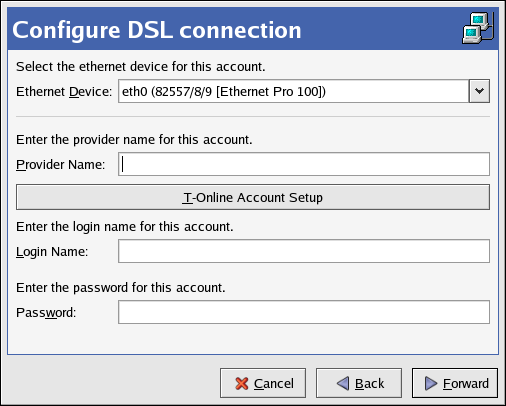Image resolution: width=506 pixels, height=406 pixels.
Task: Focus the Password text field
Action: pyautogui.click(x=304, y=312)
